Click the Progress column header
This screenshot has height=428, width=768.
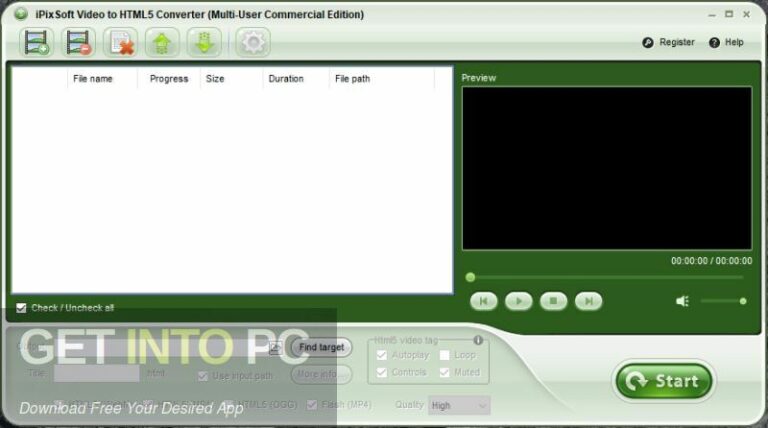click(x=169, y=79)
